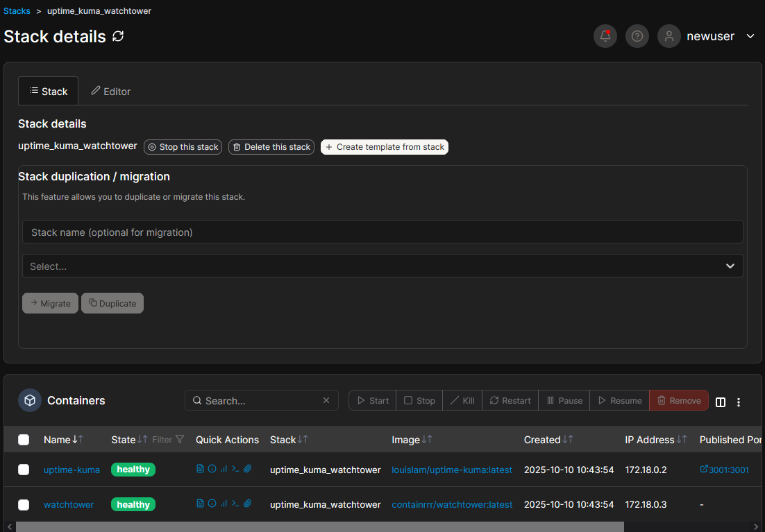
Task: Select the uptime-kuma container checkbox
Action: (24, 470)
